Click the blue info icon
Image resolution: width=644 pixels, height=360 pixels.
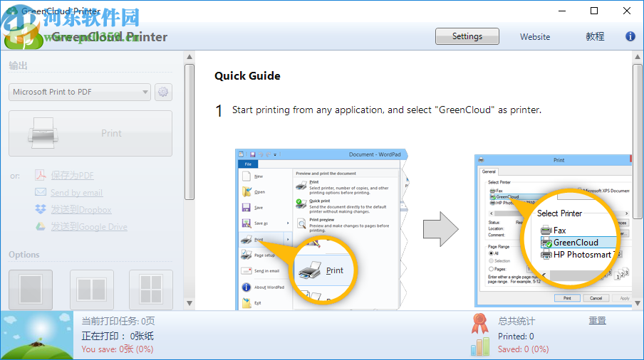point(630,36)
